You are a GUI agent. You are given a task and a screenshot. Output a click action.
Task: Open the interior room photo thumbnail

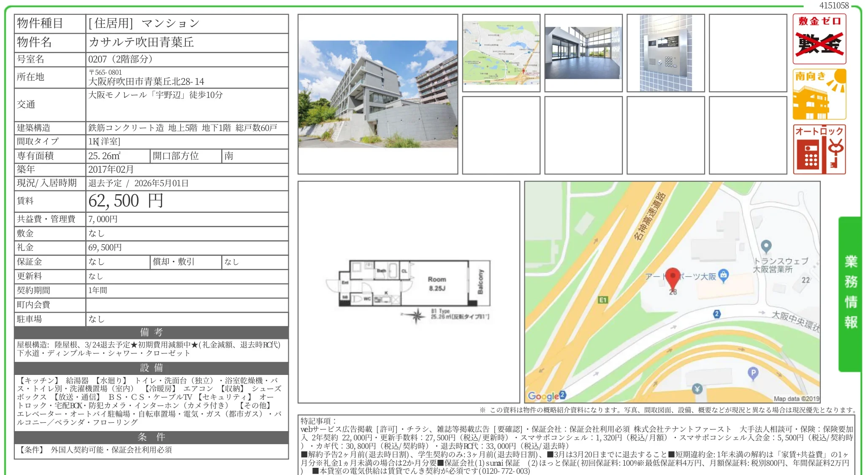tap(583, 53)
